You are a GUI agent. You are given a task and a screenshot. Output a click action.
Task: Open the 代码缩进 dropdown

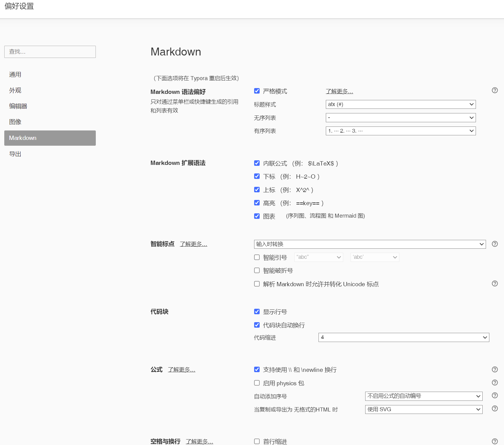click(403, 337)
